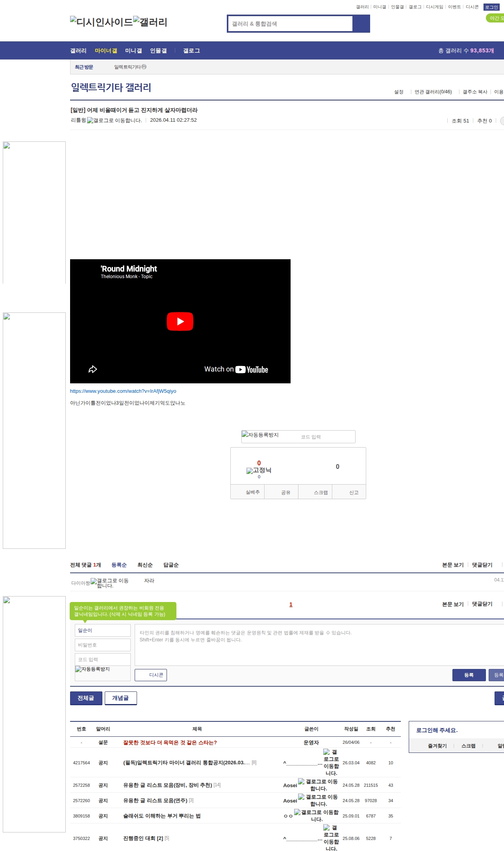Click the 디시콘 button below comment box
Image resolution: width=504 pixels, height=851 pixels.
coord(151,675)
